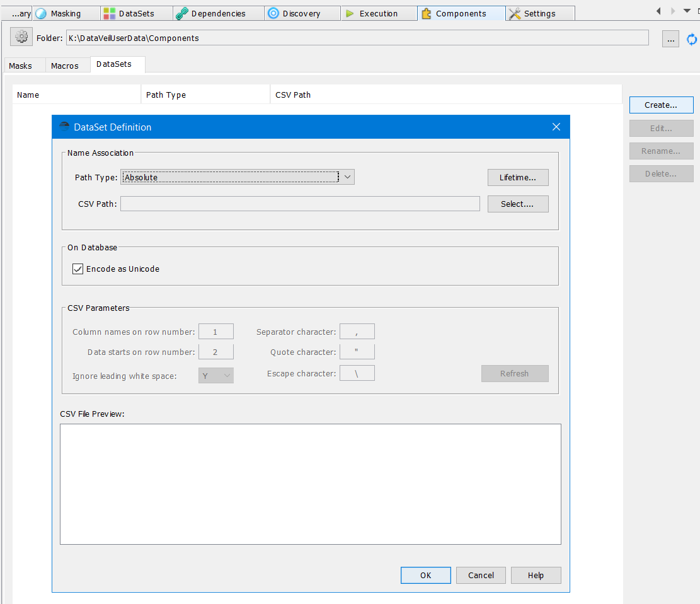Click the DataSet Definition title bar icon

64,127
